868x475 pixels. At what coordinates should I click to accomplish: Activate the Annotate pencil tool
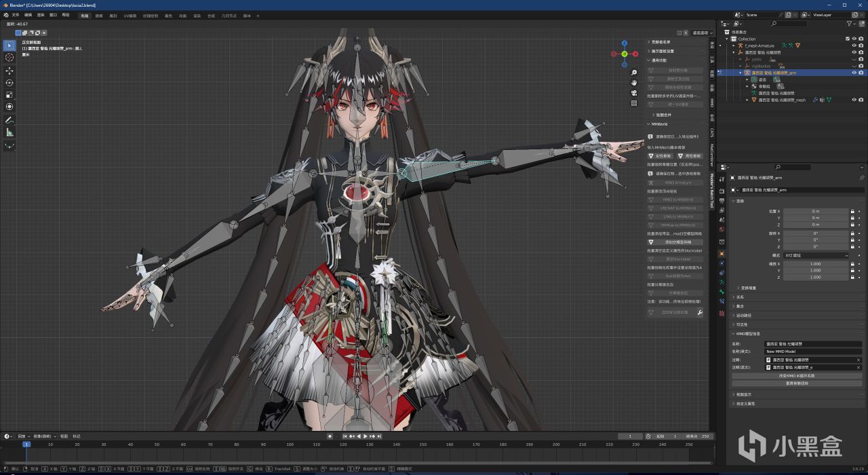(9, 120)
